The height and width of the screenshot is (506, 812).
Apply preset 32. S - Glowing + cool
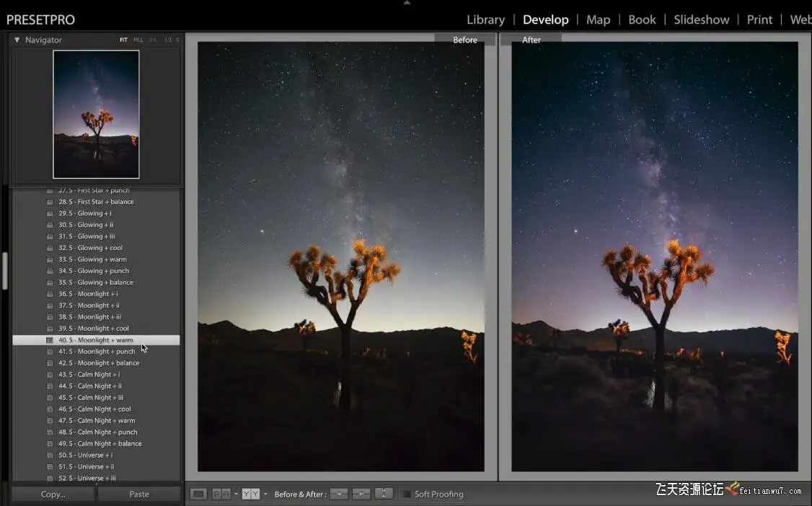click(x=97, y=248)
